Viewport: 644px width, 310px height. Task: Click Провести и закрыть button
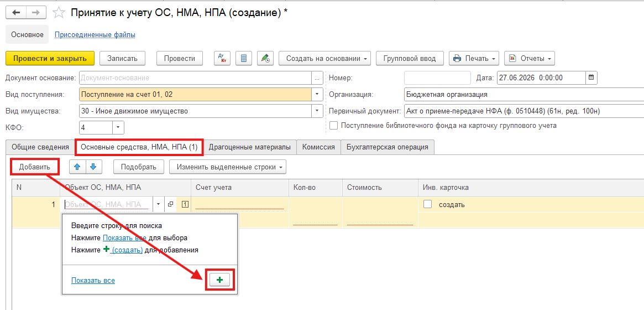pos(50,58)
